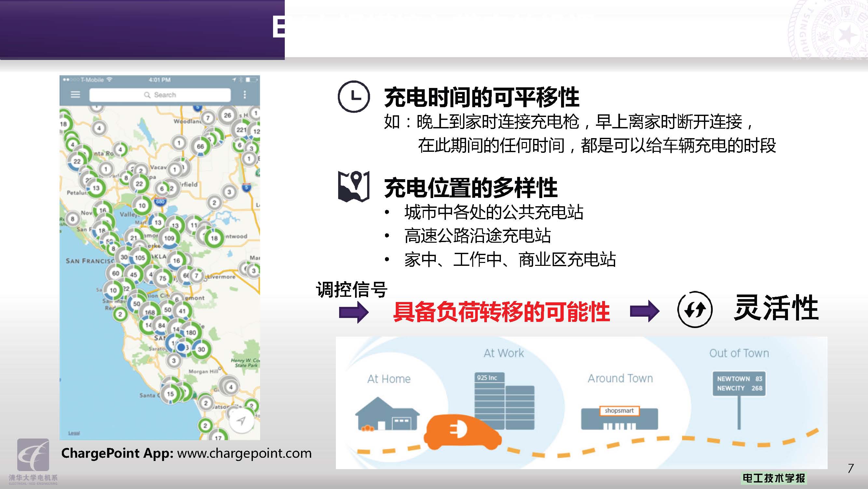Click the SAN FRANCISCO map label
Viewport: 868px width, 489px height.
coord(90,261)
